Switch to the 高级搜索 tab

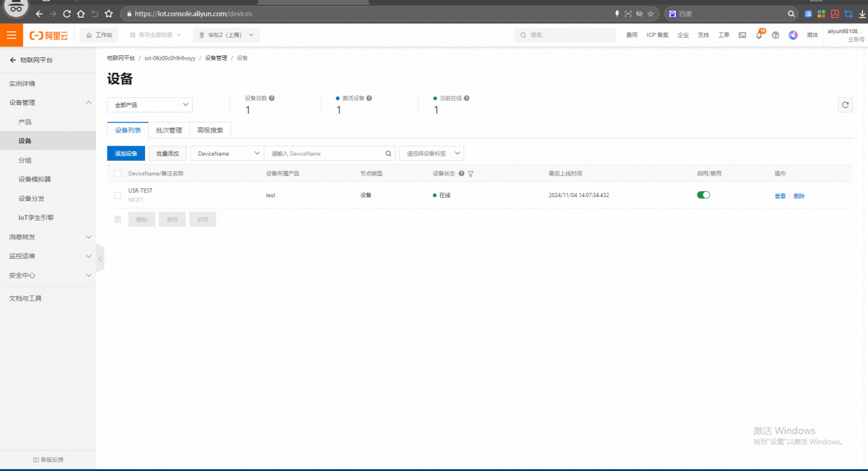pyautogui.click(x=210, y=131)
